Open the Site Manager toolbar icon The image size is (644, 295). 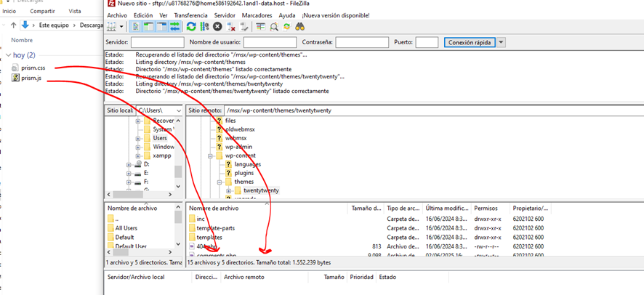[x=113, y=27]
